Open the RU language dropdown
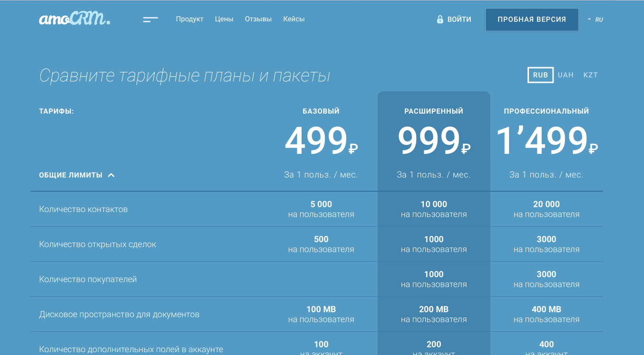Screen dimensions: 644x355 [599, 19]
